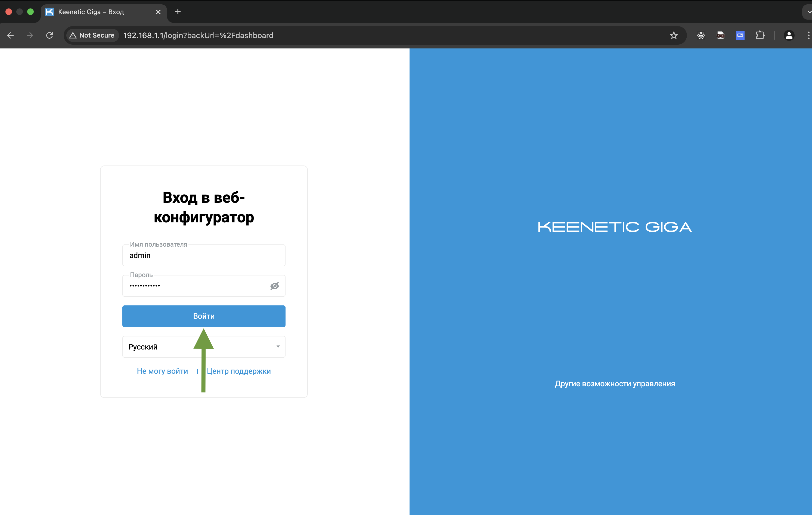The height and width of the screenshot is (515, 812).
Task: Toggle password visibility eye icon
Action: [274, 286]
